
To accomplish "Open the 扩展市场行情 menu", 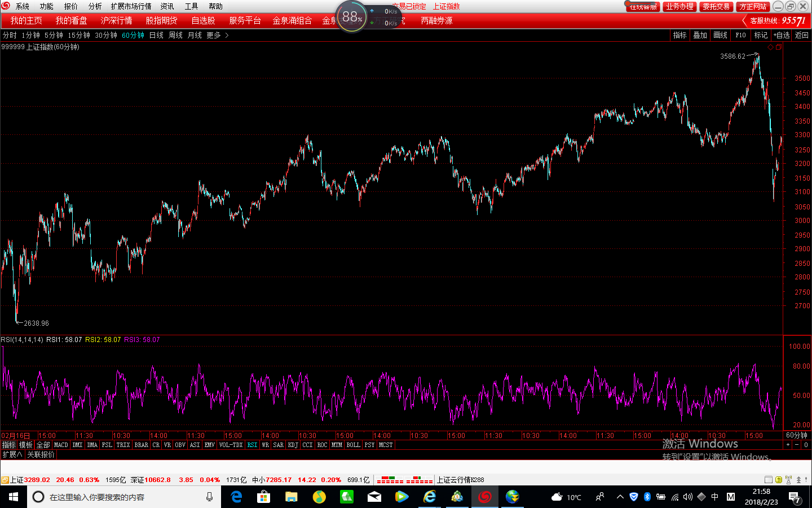I will 131,6.
